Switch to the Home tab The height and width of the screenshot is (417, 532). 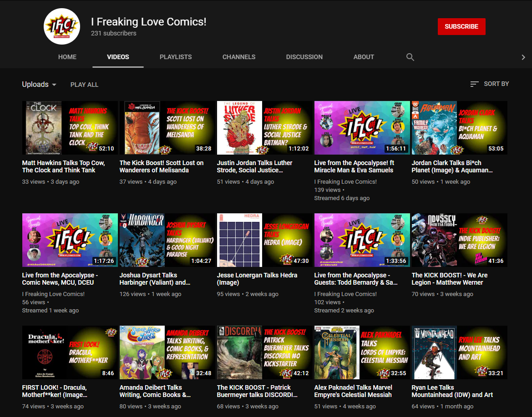tap(67, 57)
